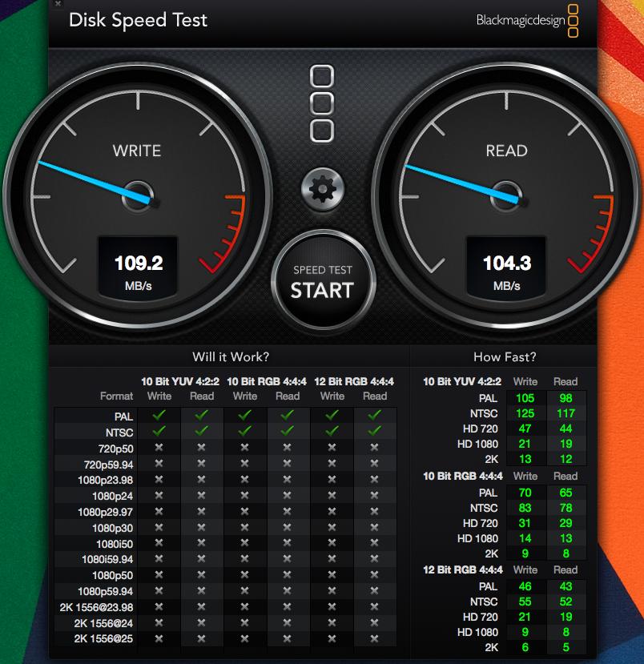This screenshot has width=644, height=664.
Task: Click the top square above the gear
Action: (x=321, y=78)
